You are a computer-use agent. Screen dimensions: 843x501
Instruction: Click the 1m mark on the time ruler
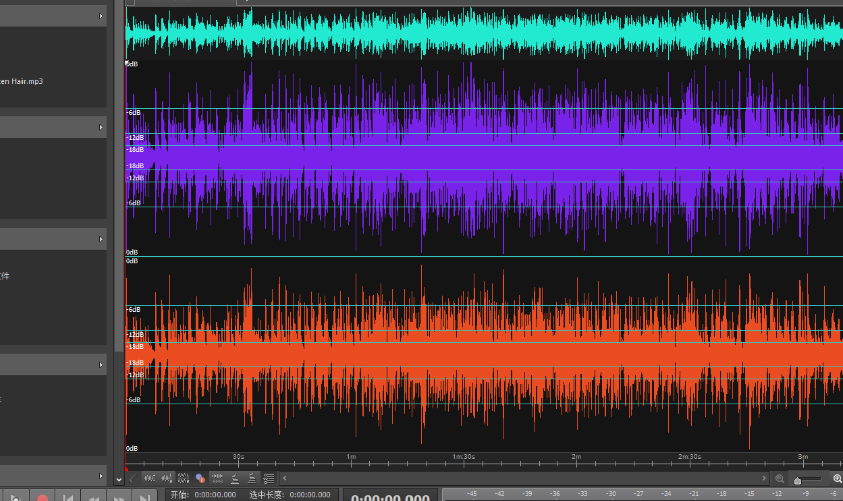[x=351, y=456]
